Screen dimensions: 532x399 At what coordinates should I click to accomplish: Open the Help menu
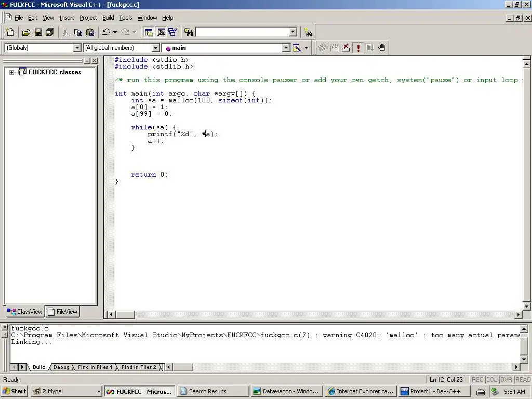167,18
